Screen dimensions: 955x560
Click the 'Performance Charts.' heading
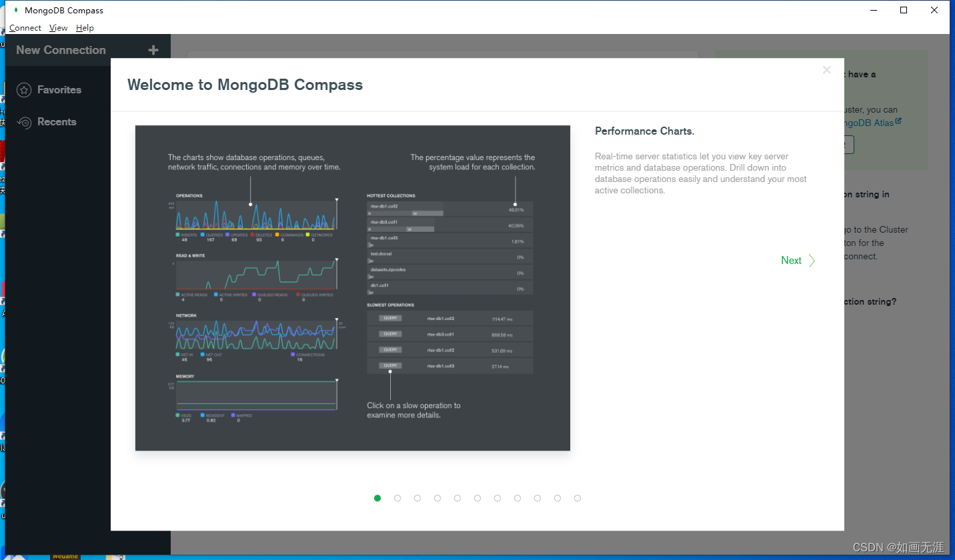[645, 131]
